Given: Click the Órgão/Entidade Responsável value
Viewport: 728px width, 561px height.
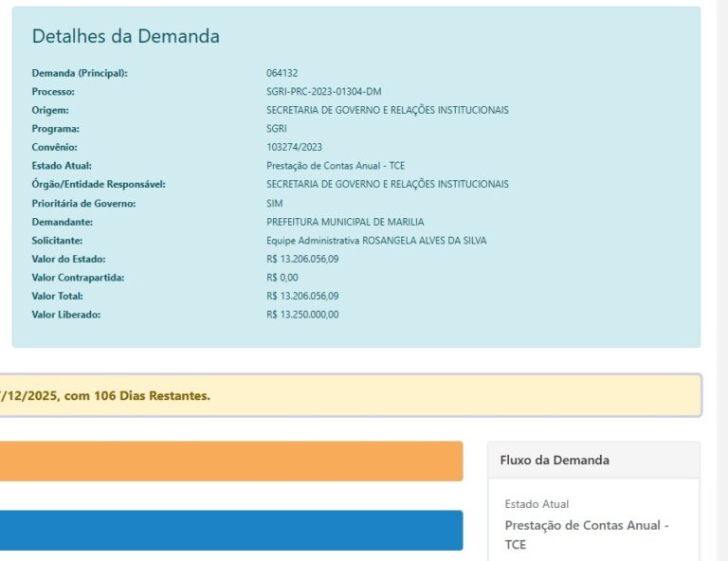Looking at the screenshot, I should [387, 184].
